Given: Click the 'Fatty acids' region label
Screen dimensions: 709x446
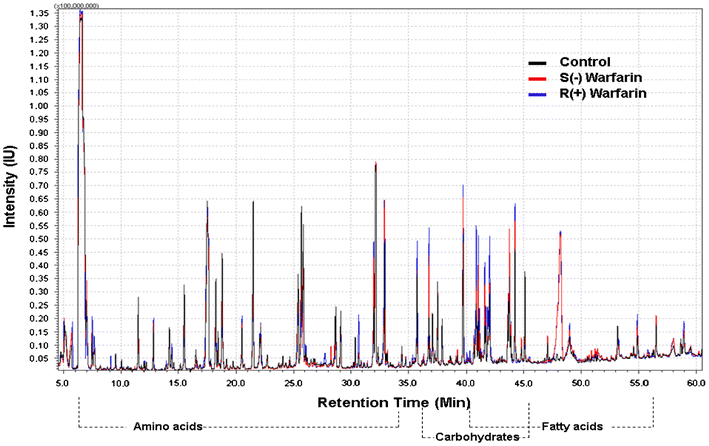Looking at the screenshot, I should (572, 426).
